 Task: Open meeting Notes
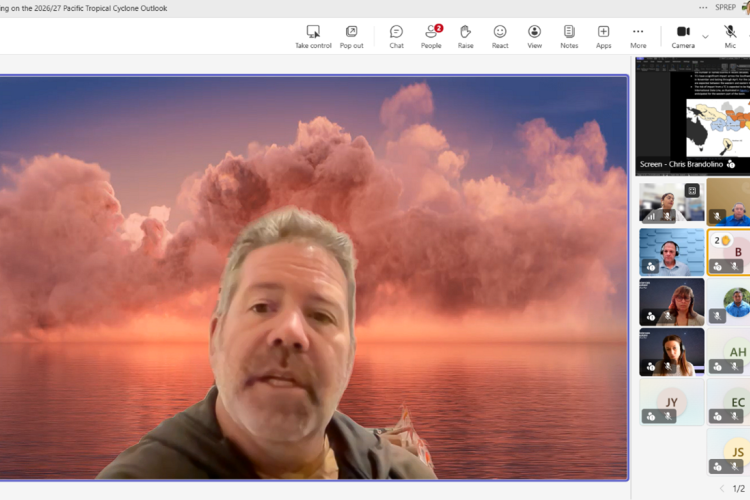click(x=569, y=37)
